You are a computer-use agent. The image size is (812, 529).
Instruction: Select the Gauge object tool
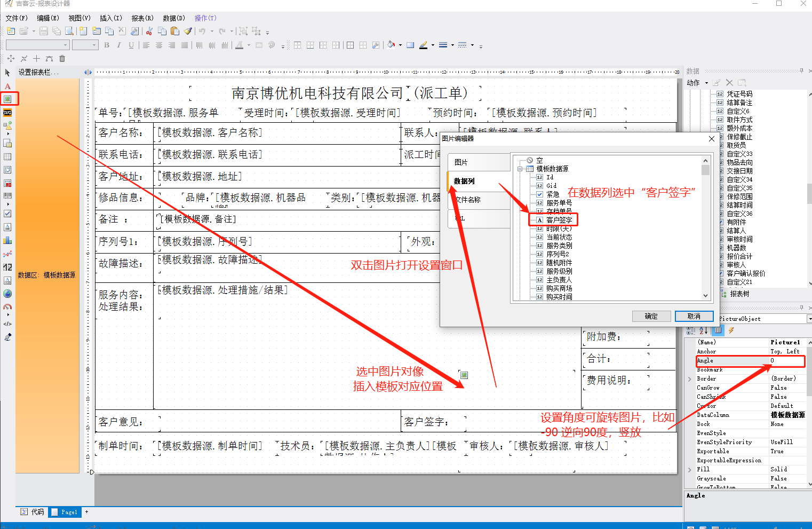(7, 307)
